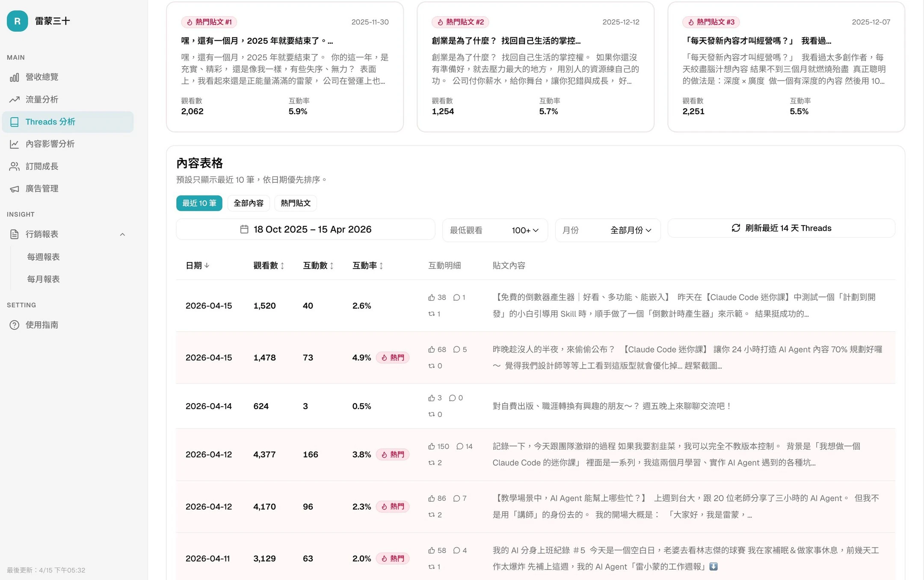
Task: Collapse the 行銷報表 section chevron
Action: click(122, 235)
